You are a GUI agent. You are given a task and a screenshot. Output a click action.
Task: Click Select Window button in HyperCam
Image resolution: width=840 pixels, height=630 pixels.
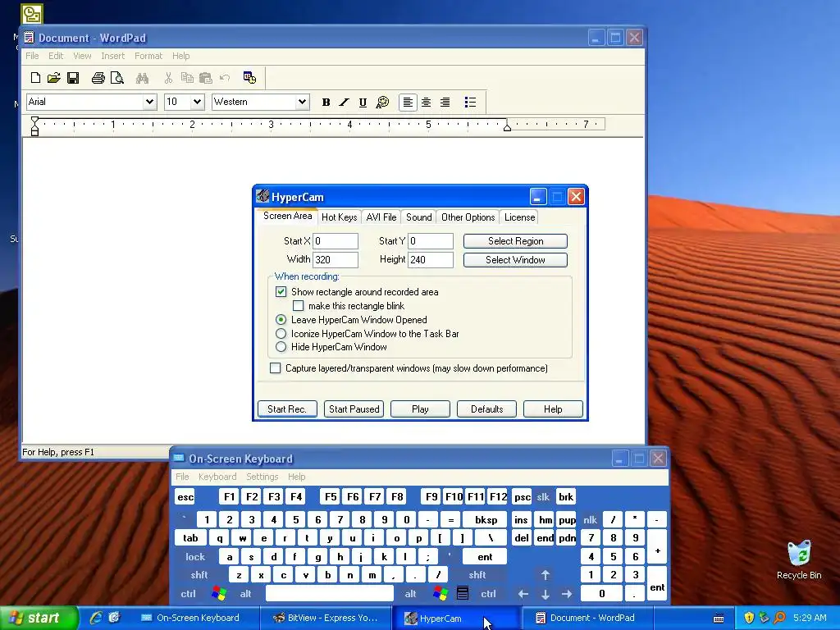515,260
